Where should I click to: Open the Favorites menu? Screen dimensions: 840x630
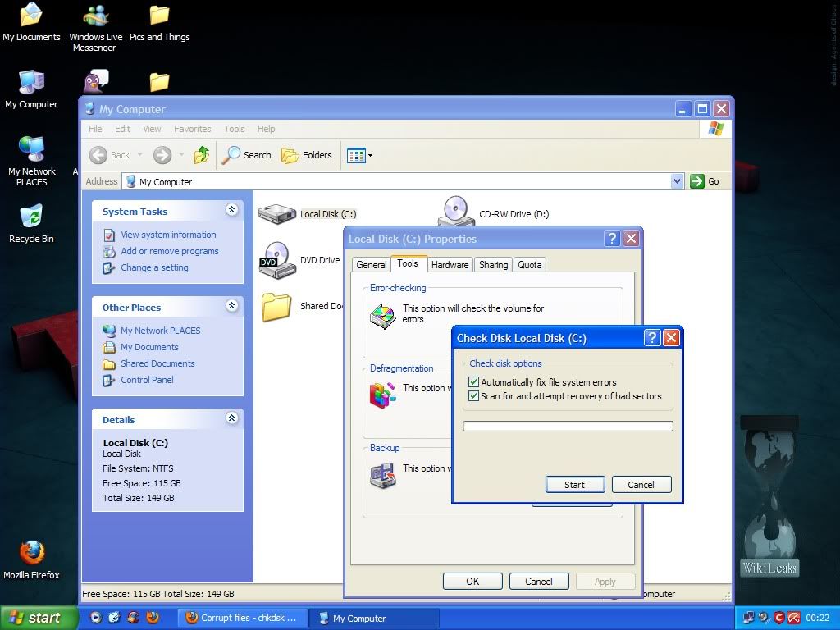point(192,129)
